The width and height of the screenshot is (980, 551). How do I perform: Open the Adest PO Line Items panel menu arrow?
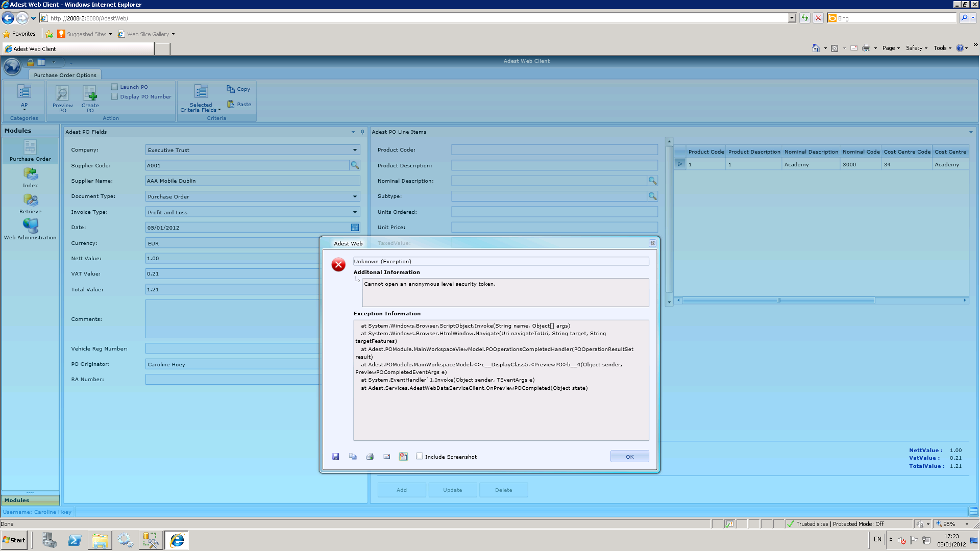pos(971,132)
